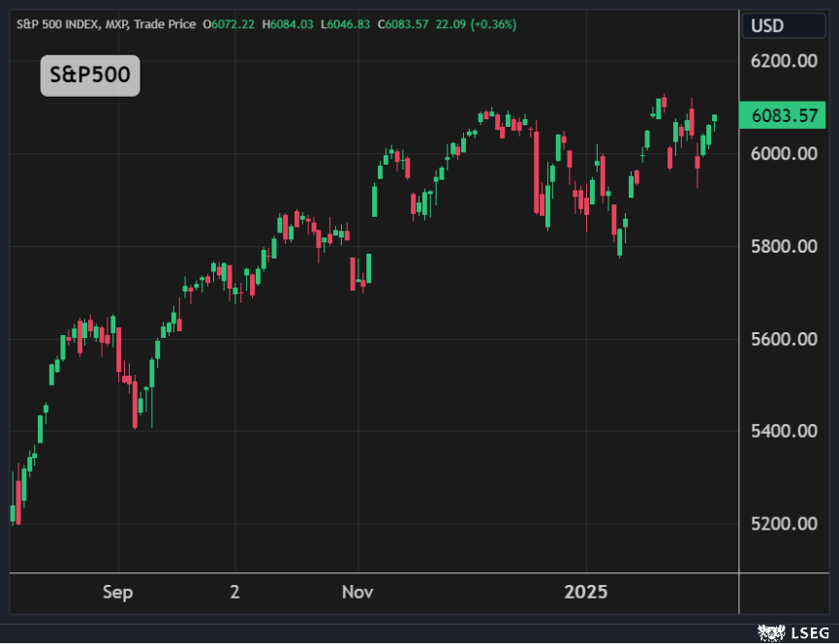Click the open value O6072.22

(229, 24)
